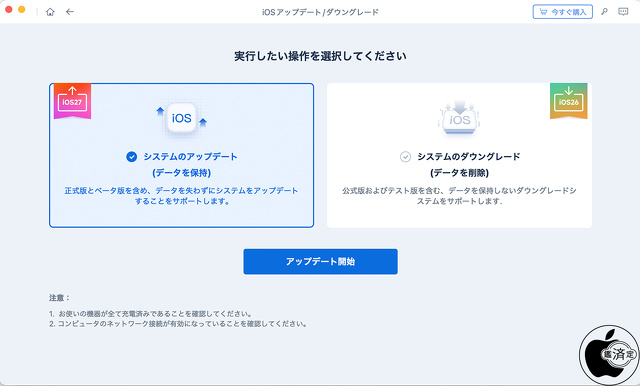Viewport: 640px width, 386px height.
Task: Open the key registration icon
Action: click(x=604, y=12)
